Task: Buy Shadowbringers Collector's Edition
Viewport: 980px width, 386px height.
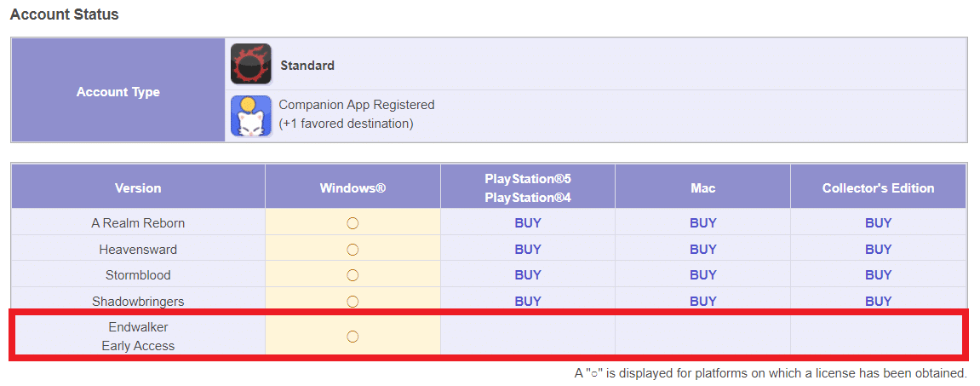Action: click(x=878, y=301)
